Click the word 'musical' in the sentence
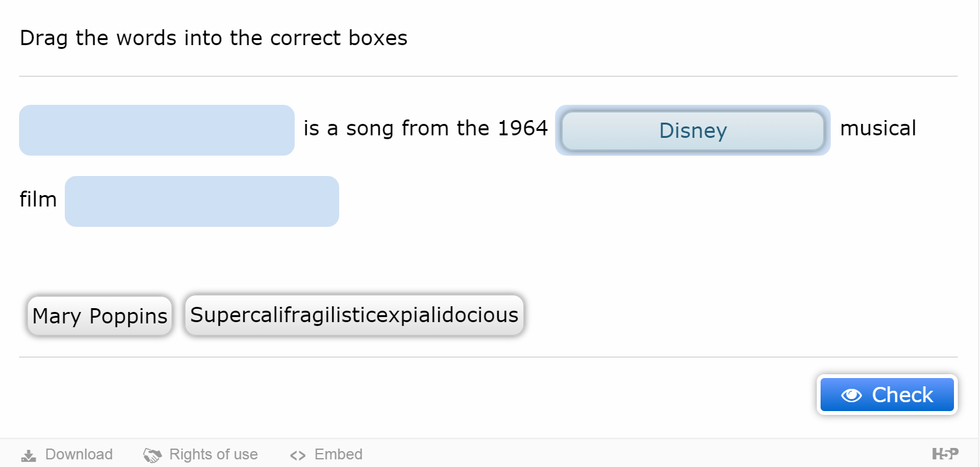 [x=878, y=128]
